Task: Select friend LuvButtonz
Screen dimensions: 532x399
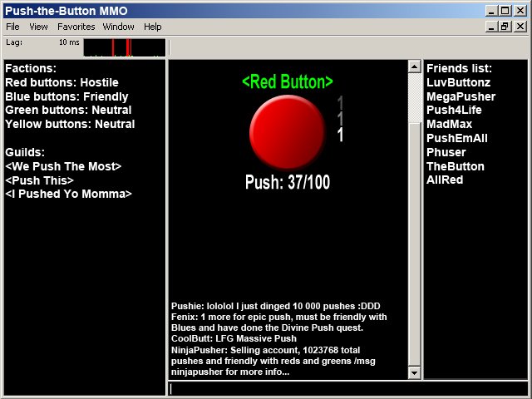Action: [458, 82]
